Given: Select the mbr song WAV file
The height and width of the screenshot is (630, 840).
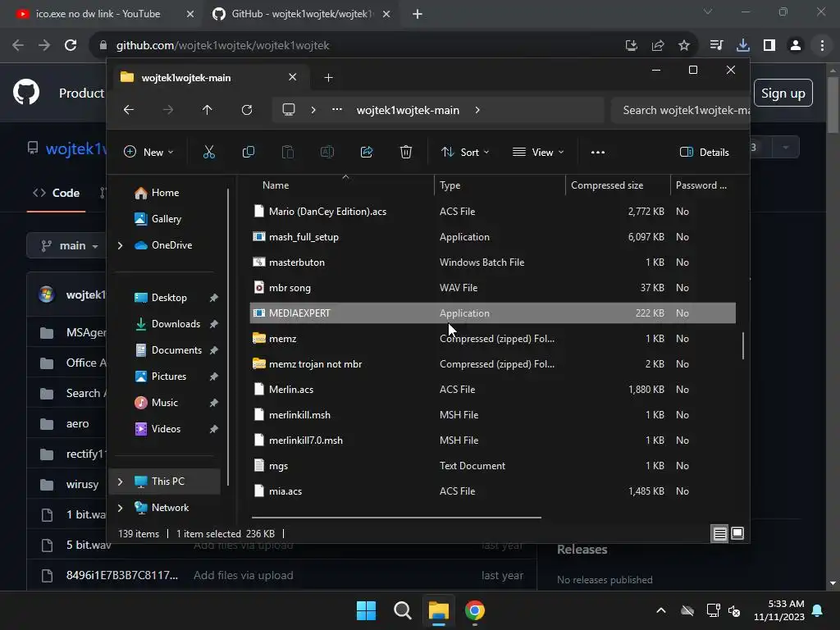Looking at the screenshot, I should (x=493, y=288).
